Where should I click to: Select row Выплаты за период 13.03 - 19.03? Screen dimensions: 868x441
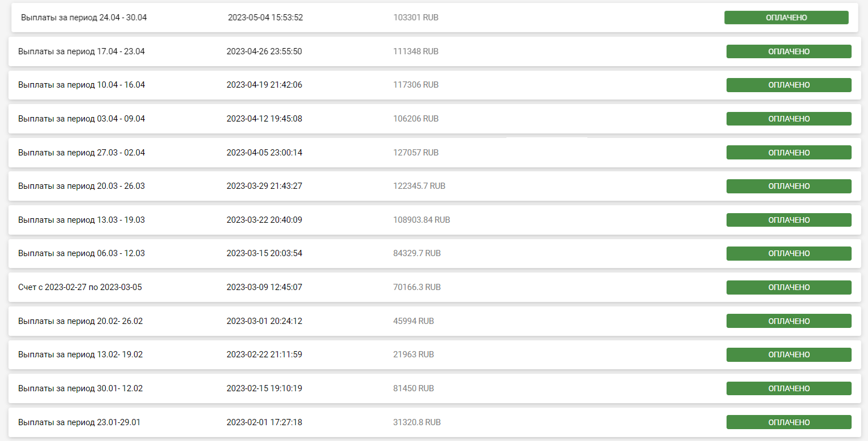[435, 220]
